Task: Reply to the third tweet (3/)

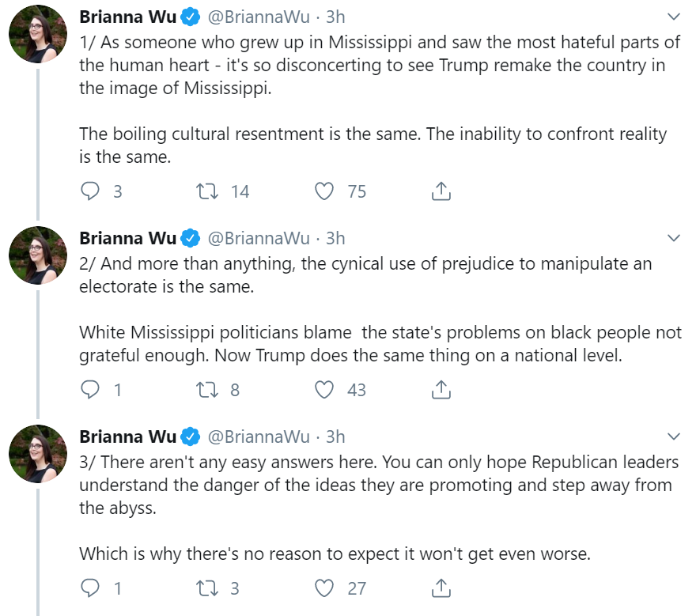Action: pos(90,588)
